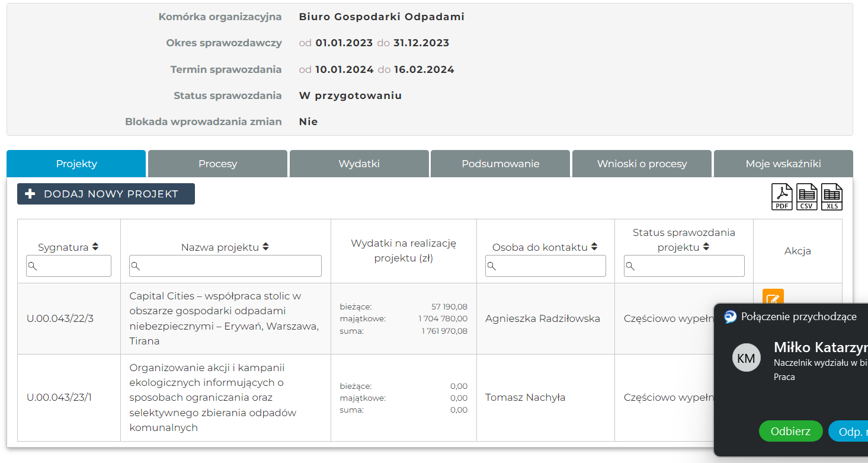Answer the incoming call with Odbierz
This screenshot has height=463, width=868.
tap(790, 431)
